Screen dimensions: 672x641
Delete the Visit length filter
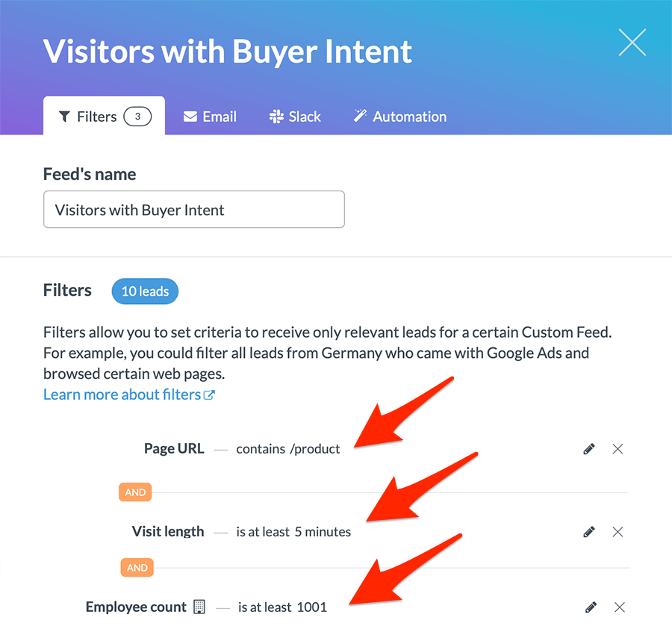tap(617, 532)
